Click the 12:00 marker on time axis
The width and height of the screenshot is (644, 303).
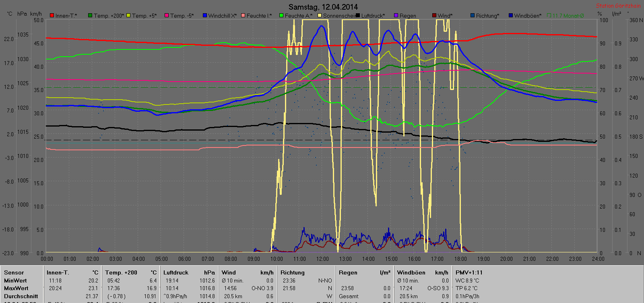(x=322, y=259)
